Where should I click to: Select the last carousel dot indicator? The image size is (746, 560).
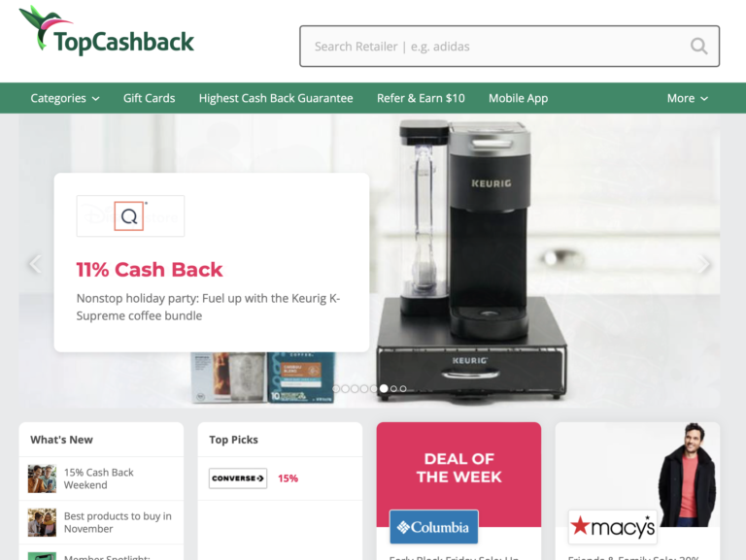click(403, 389)
